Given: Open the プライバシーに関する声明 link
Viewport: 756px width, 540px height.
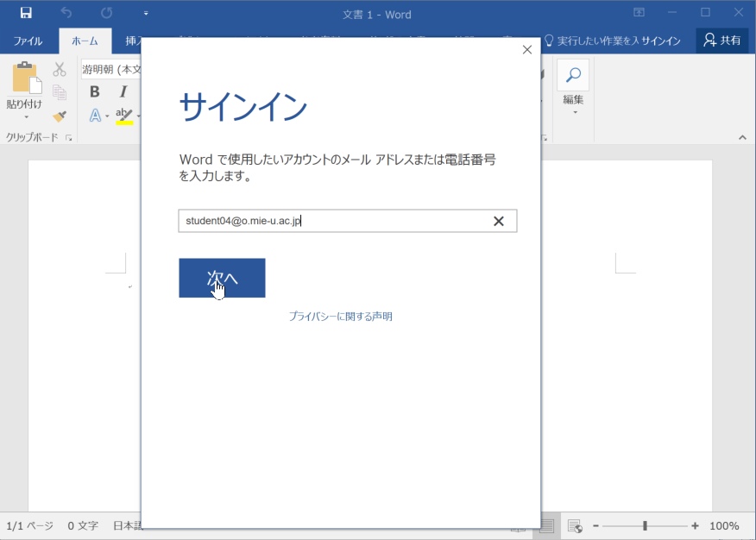Looking at the screenshot, I should 340,317.
